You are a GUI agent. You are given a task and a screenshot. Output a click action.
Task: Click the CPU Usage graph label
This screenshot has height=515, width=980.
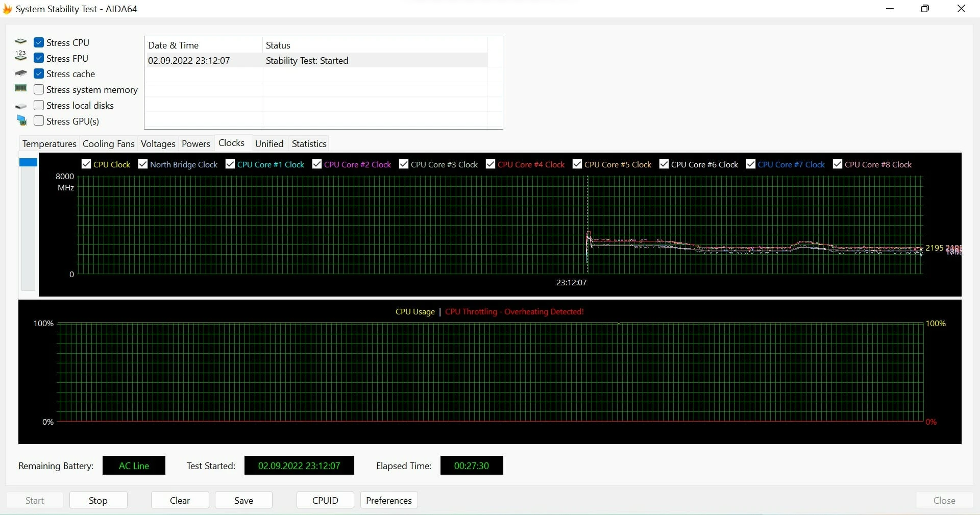pyautogui.click(x=415, y=311)
